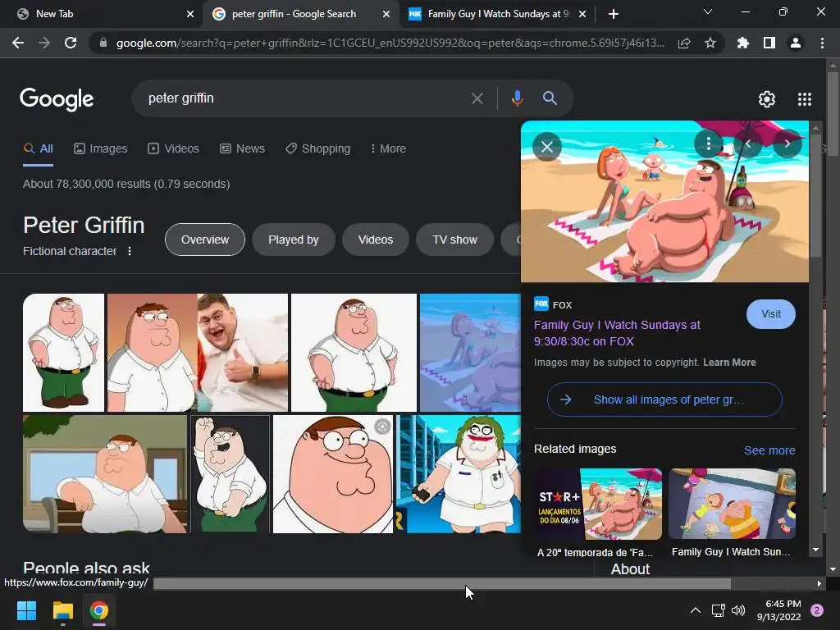Open Peter Griffin face close-up thumbnail
Viewport: 840px width, 630px height.
point(333,474)
